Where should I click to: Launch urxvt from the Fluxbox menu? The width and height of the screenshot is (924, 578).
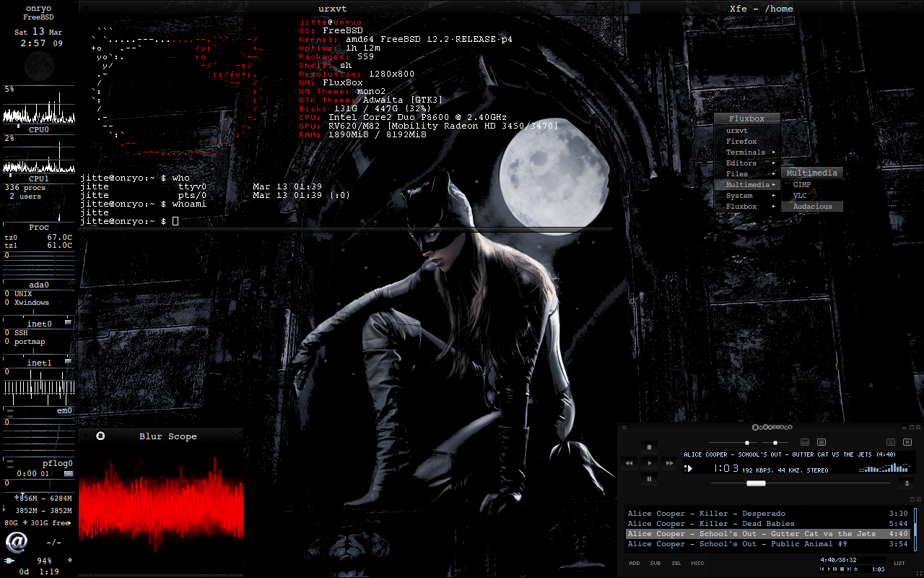point(747,131)
